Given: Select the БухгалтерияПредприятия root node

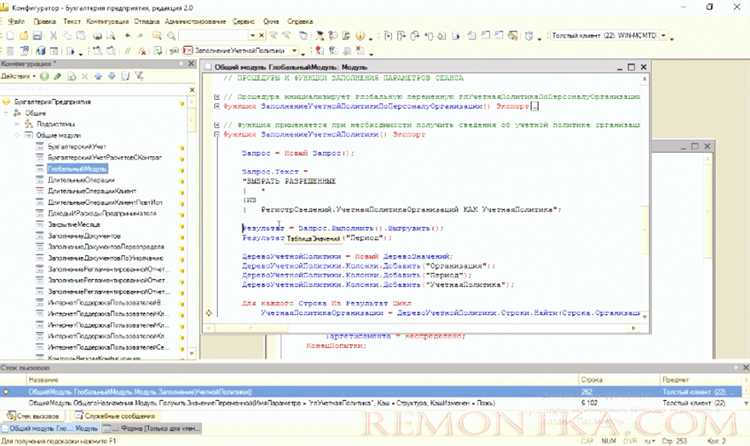Looking at the screenshot, I should point(52,101).
